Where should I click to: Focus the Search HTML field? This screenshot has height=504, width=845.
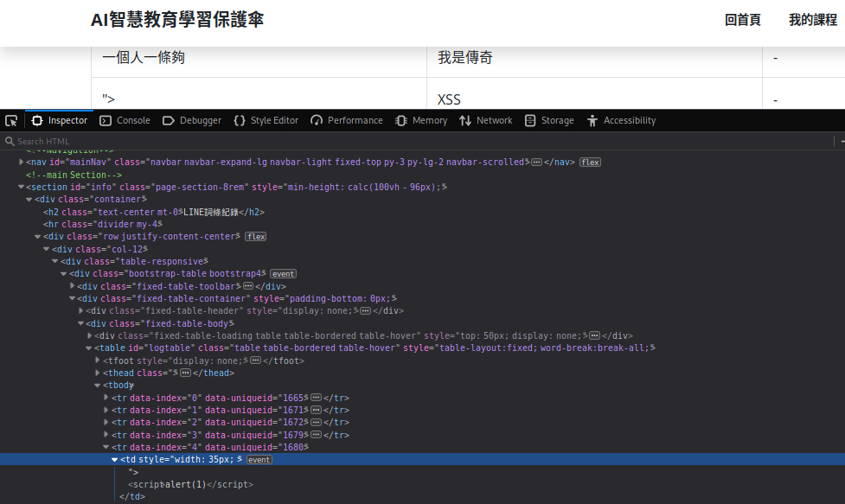coord(418,141)
